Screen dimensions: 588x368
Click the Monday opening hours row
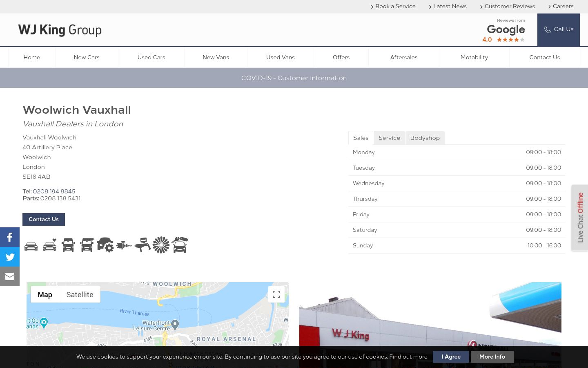click(457, 153)
